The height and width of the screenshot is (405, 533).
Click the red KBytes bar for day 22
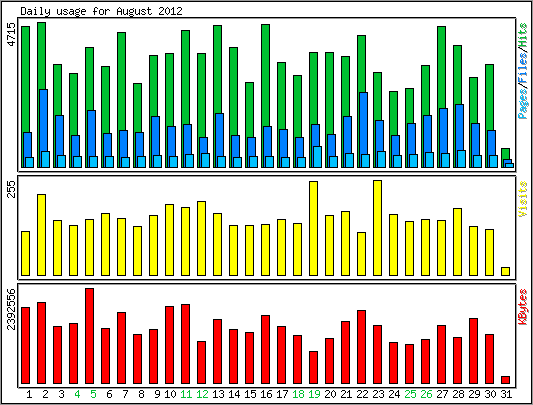tap(361, 347)
